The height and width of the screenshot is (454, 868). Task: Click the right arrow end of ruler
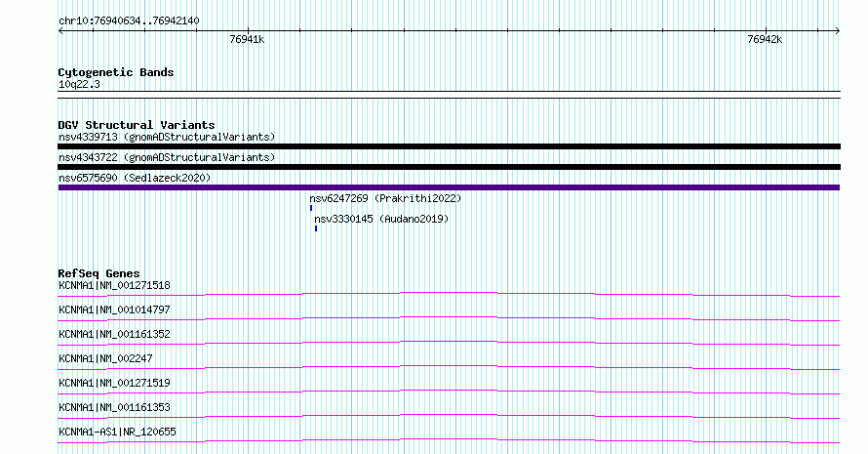coord(837,31)
